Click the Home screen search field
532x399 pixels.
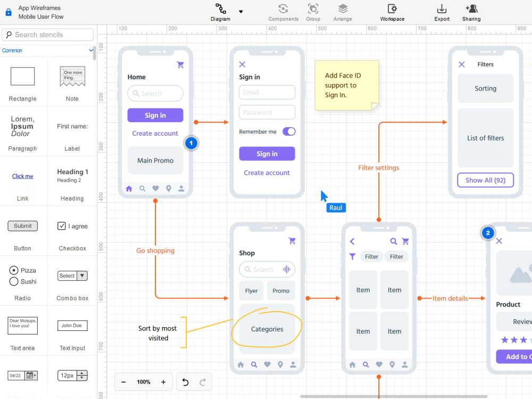pos(155,93)
